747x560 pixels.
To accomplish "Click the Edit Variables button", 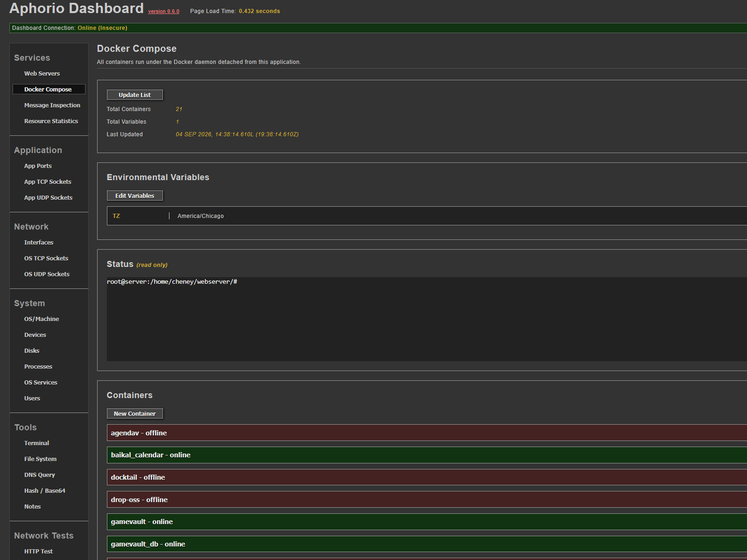I will click(x=134, y=196).
